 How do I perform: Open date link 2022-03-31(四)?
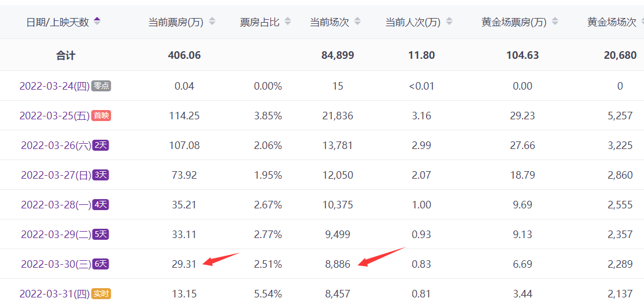pyautogui.click(x=55, y=294)
